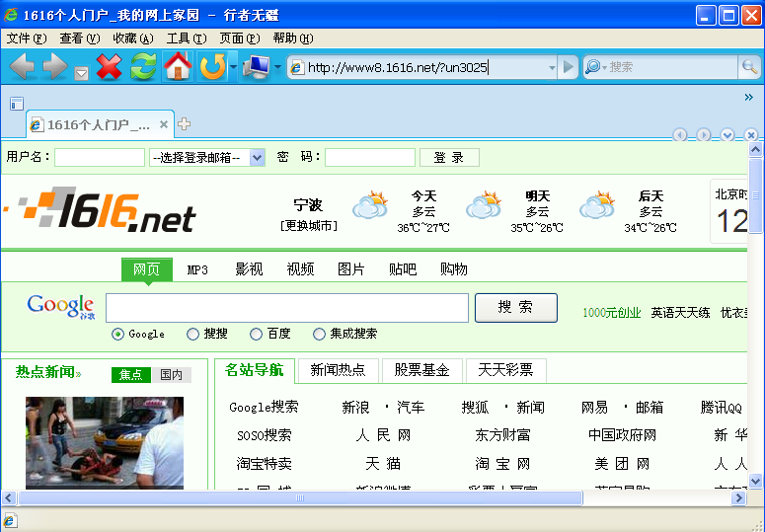Go to the Home page icon

click(x=178, y=67)
